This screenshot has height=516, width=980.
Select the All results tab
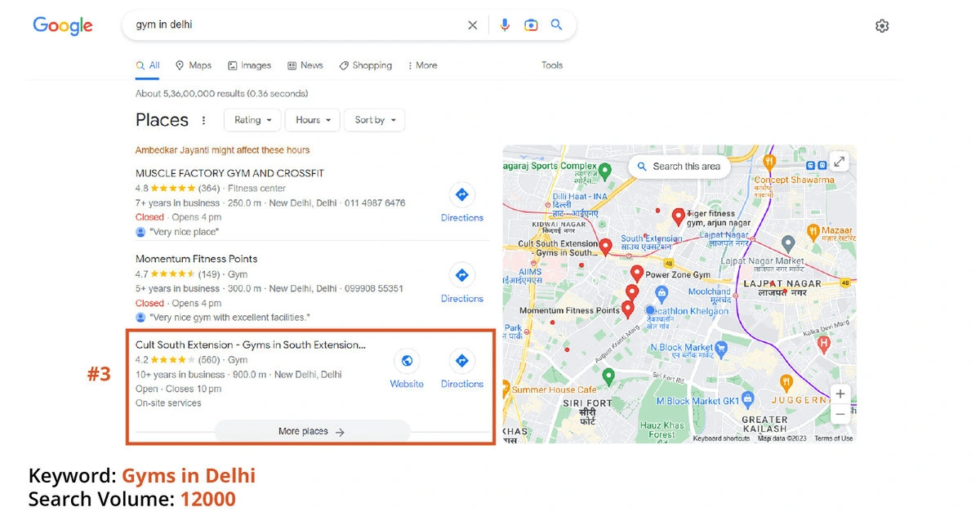148,65
